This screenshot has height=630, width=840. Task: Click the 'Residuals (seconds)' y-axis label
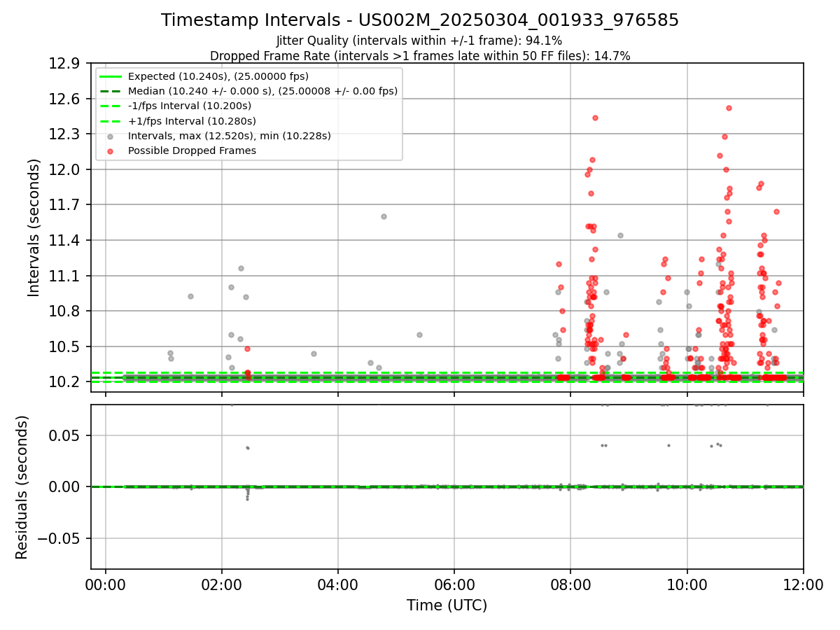pyautogui.click(x=22, y=487)
